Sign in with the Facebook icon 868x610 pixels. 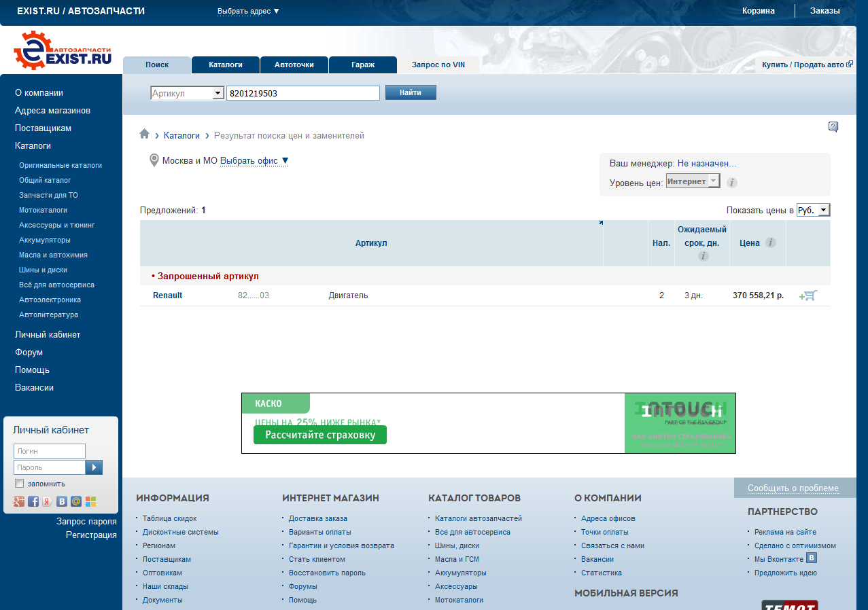[33, 501]
